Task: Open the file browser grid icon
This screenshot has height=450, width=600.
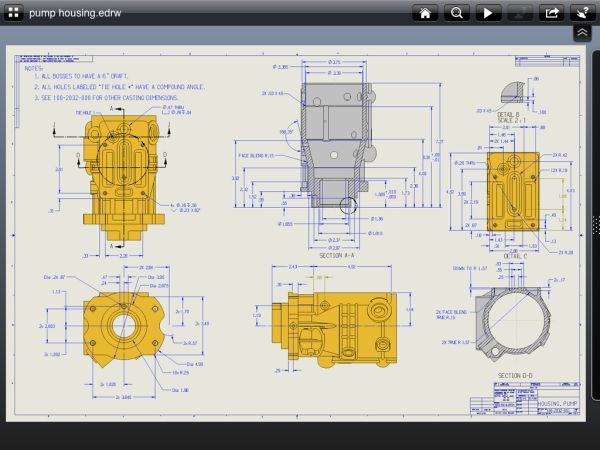Action: point(13,13)
